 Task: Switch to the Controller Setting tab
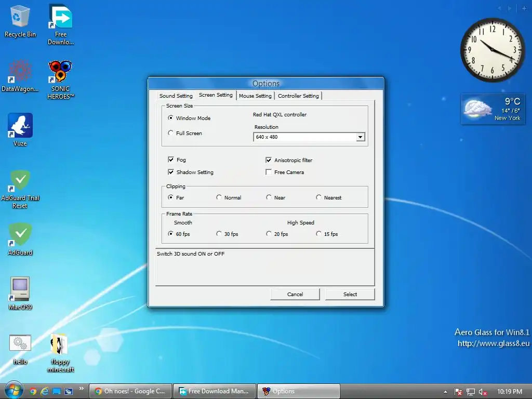pos(298,96)
